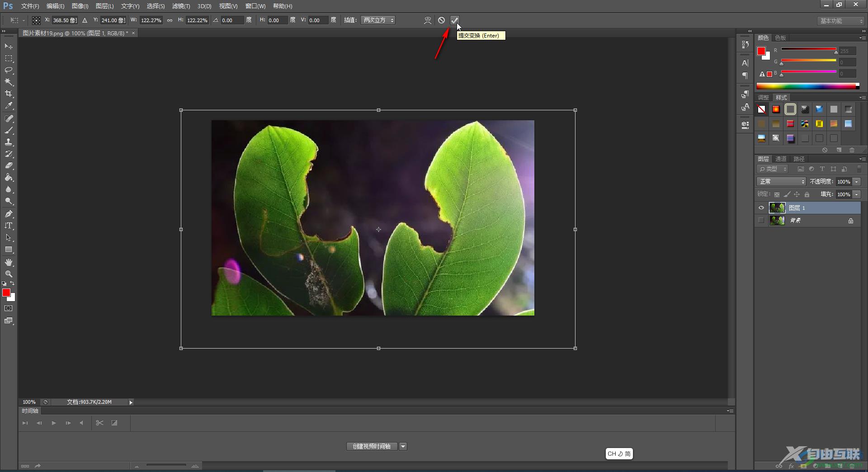Select the Rectangular Marquee tool
Image resolution: width=868 pixels, height=472 pixels.
coord(9,58)
